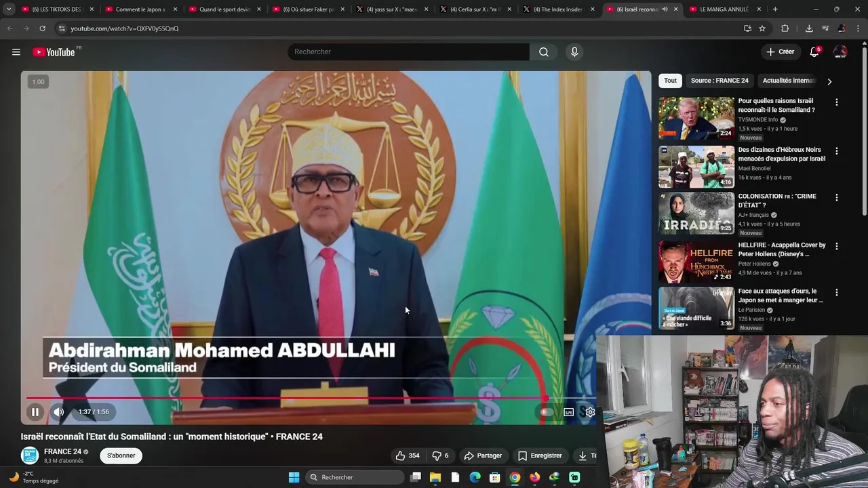Dislike the video
868x488 pixels.
click(441, 455)
